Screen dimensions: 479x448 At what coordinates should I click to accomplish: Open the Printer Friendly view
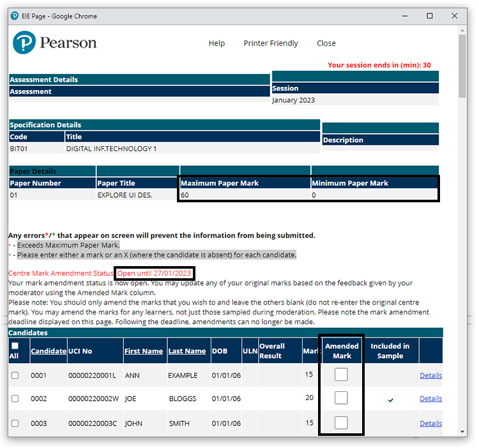(x=271, y=43)
